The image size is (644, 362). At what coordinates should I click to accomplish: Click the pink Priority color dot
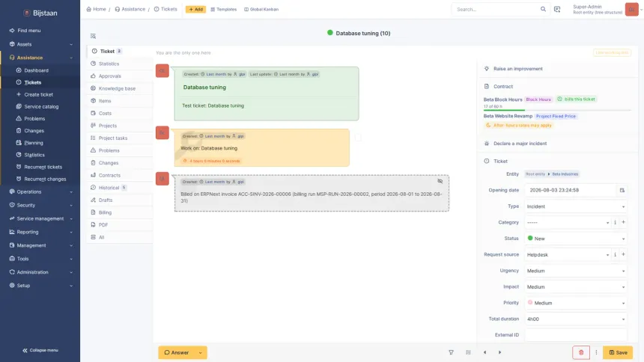pos(530,302)
